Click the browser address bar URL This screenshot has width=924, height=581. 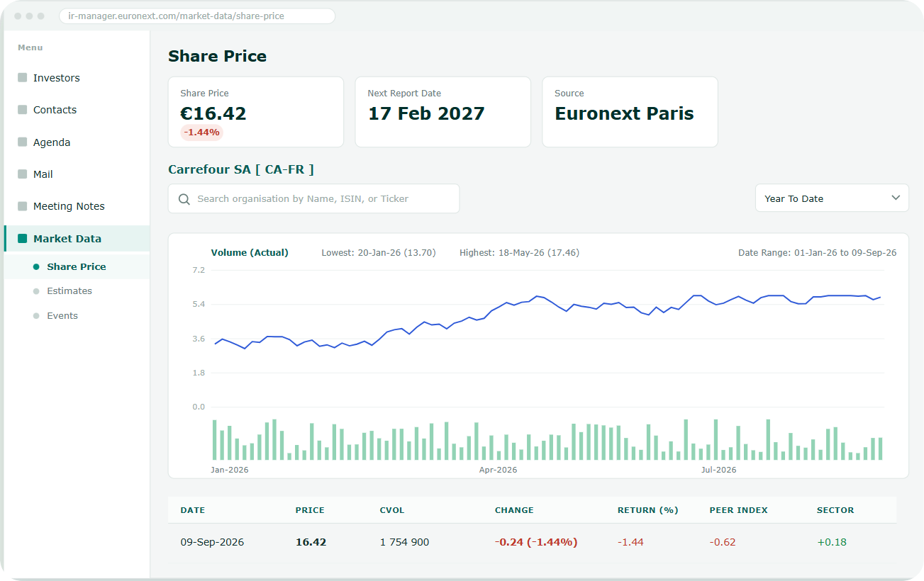coord(197,16)
